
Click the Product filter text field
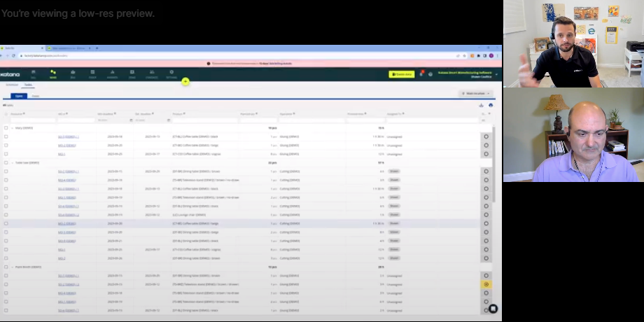[205, 120]
